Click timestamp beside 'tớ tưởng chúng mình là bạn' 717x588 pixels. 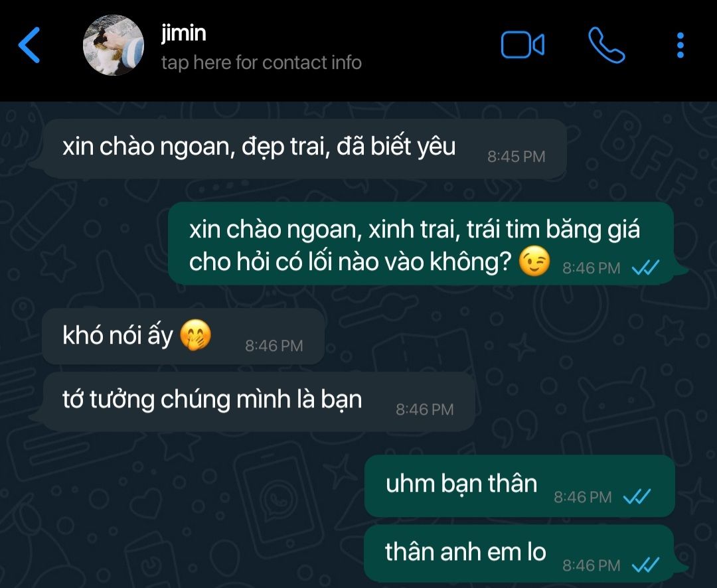coord(425,409)
